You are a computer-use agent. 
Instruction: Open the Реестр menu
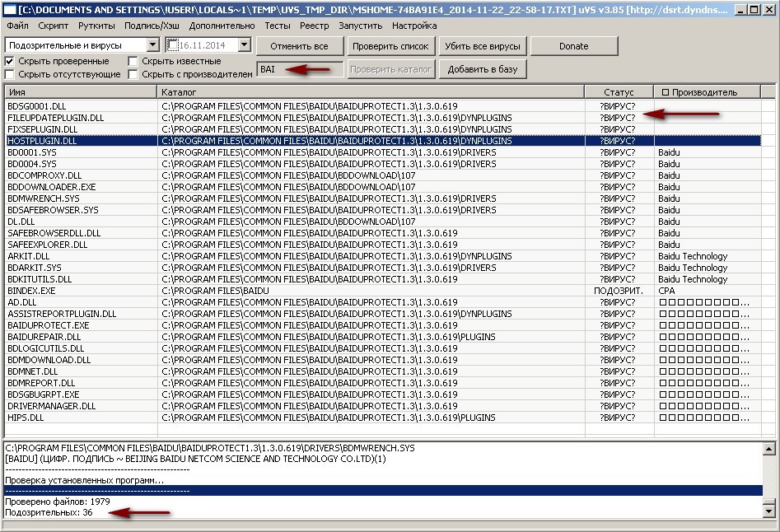(x=315, y=26)
